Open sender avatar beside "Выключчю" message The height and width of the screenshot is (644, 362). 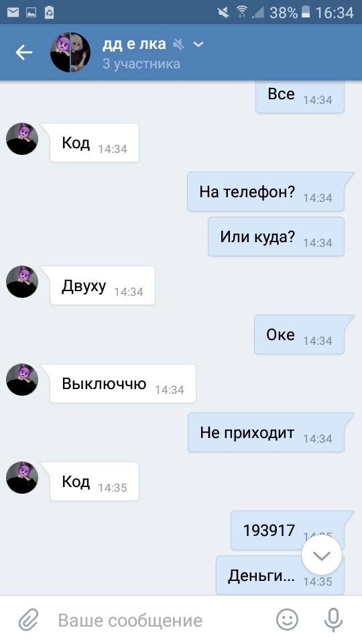(22, 380)
